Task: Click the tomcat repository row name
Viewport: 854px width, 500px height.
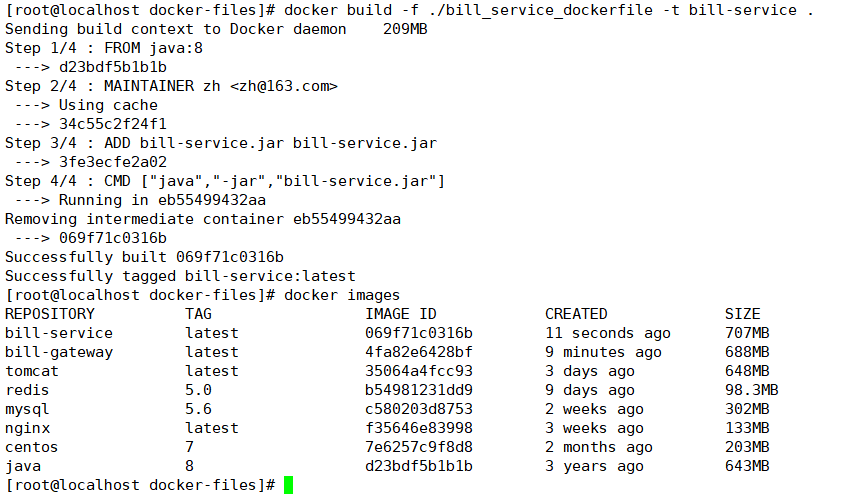Action: (32, 371)
